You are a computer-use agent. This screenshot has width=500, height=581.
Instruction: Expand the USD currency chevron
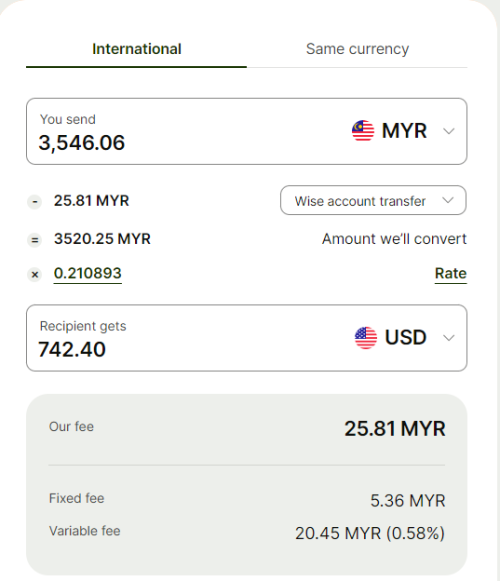[x=448, y=338]
